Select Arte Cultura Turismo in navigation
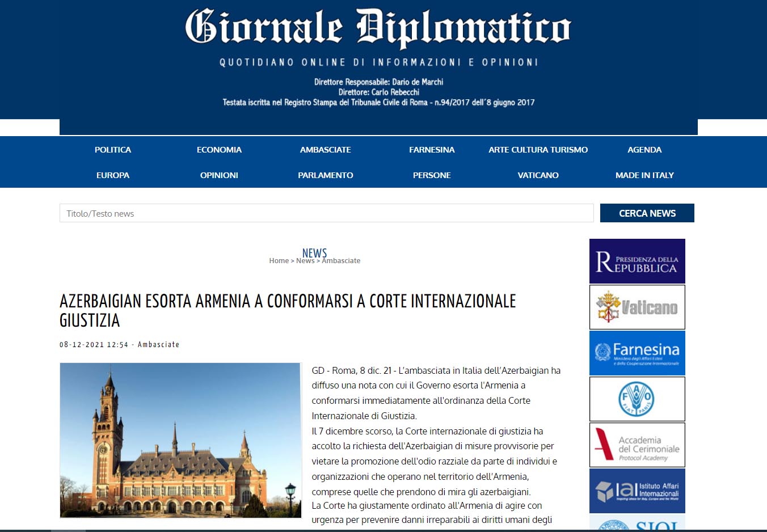 538,150
